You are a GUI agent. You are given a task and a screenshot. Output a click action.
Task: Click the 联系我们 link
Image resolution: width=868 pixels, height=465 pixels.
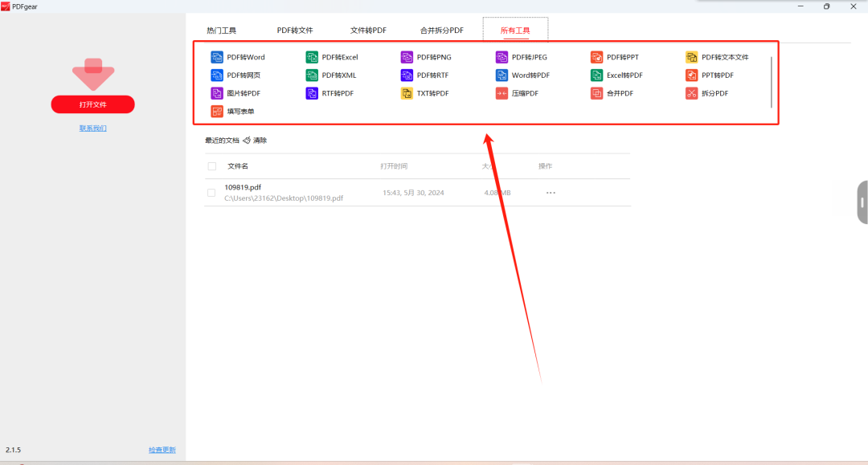(x=92, y=128)
